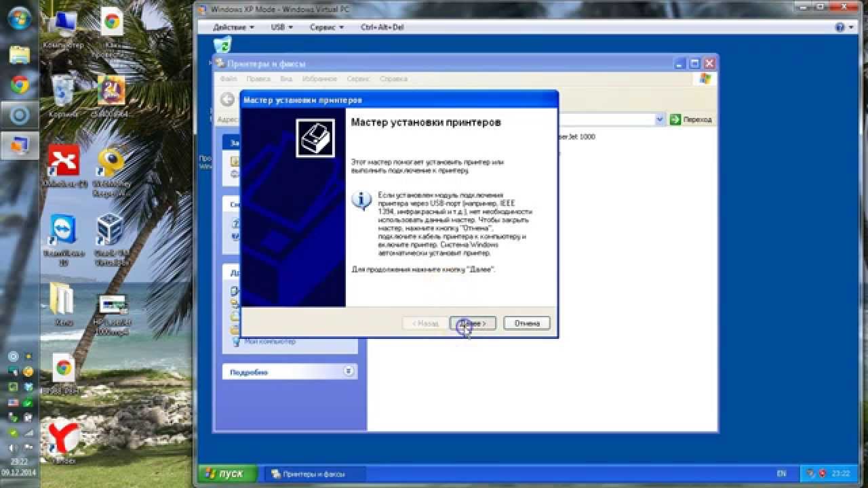The width and height of the screenshot is (868, 488).
Task: Open the Вид menu in Printers window
Action: 286,79
